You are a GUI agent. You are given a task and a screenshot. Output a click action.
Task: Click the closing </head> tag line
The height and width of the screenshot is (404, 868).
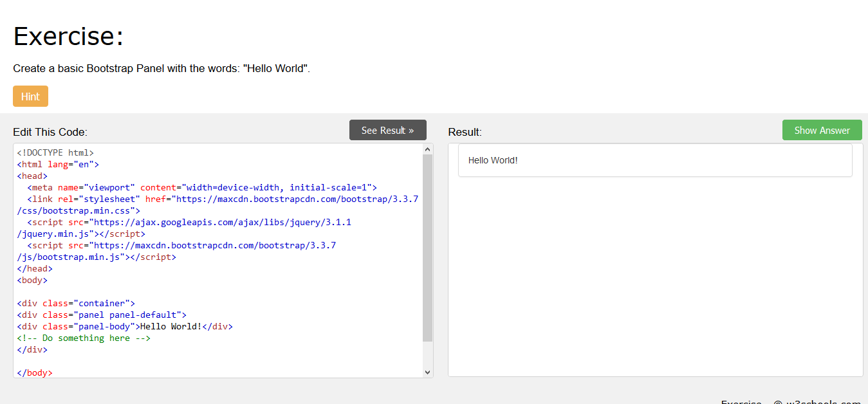click(35, 269)
